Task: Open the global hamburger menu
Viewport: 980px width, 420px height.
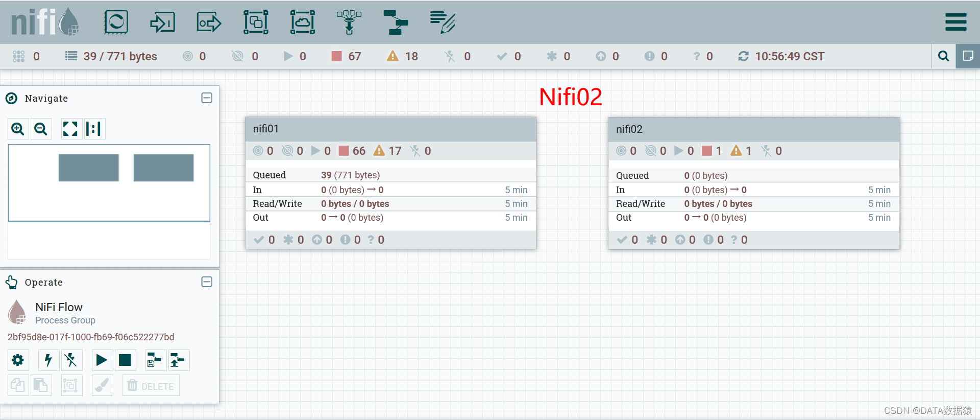Action: coord(955,22)
